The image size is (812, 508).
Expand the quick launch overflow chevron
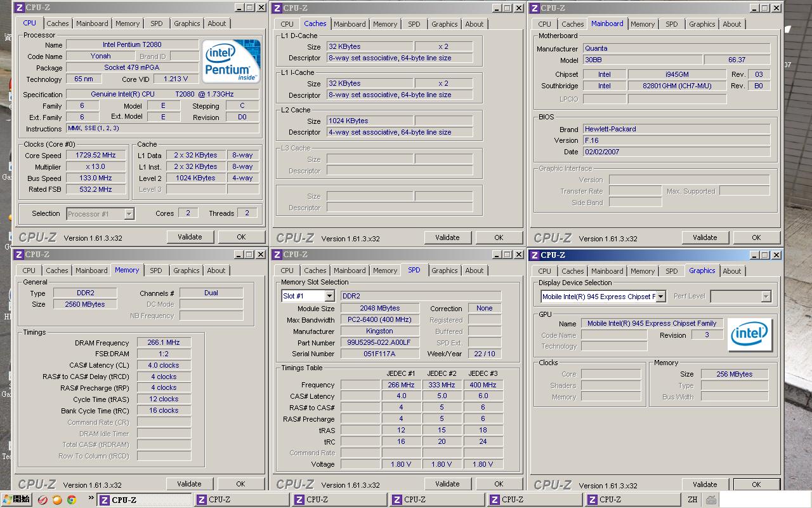tap(91, 498)
